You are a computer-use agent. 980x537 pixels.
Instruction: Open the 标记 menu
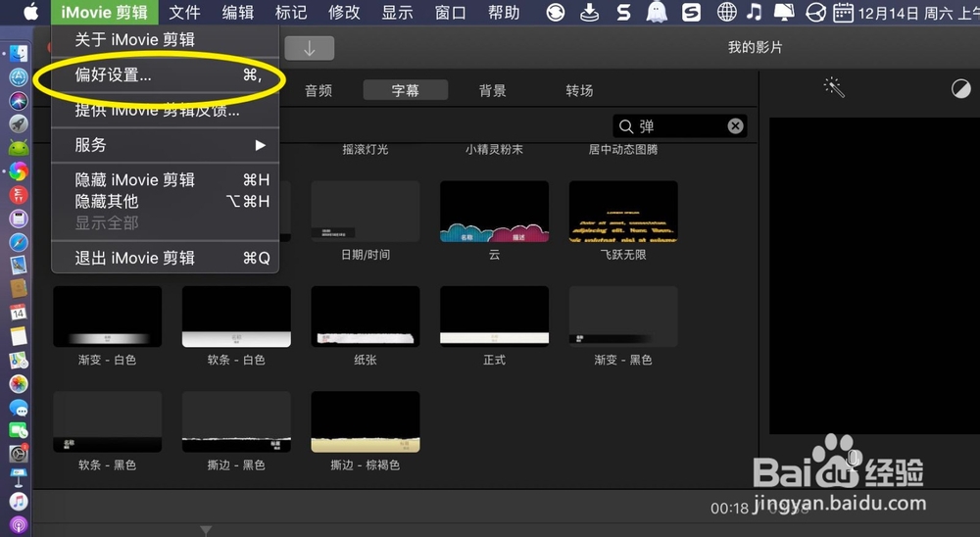(291, 12)
